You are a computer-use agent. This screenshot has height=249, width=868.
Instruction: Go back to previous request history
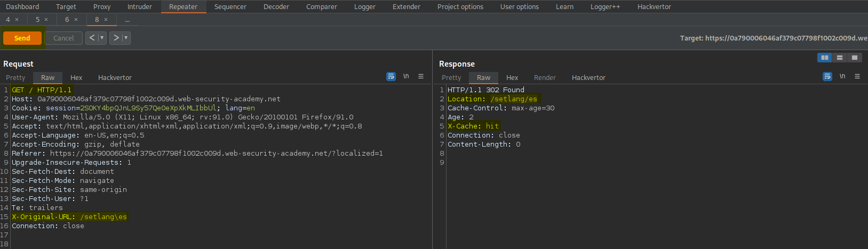(92, 38)
